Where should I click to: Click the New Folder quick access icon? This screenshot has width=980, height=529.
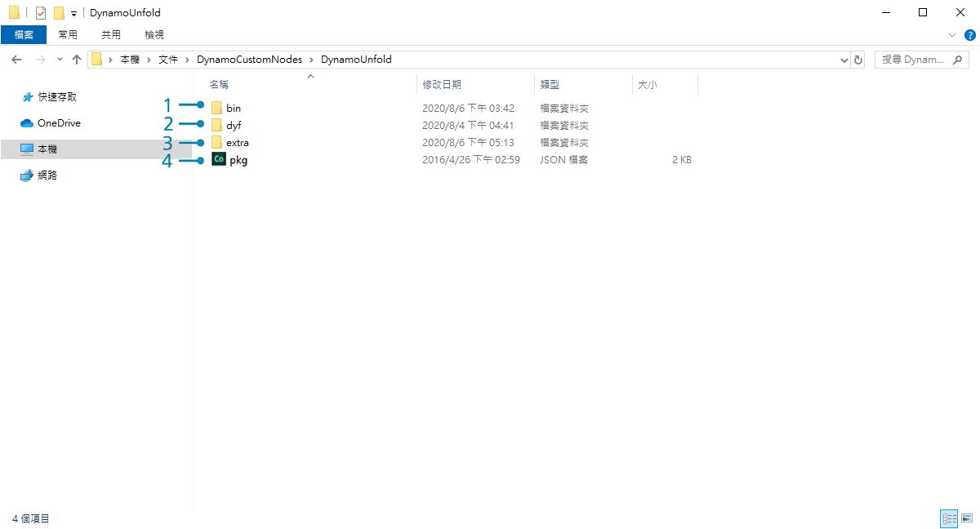(59, 13)
